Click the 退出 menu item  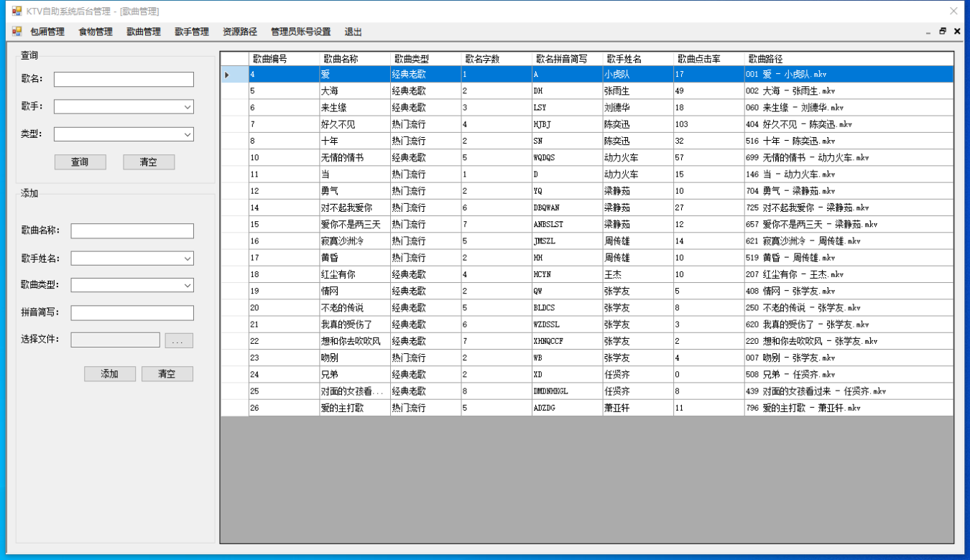[354, 32]
